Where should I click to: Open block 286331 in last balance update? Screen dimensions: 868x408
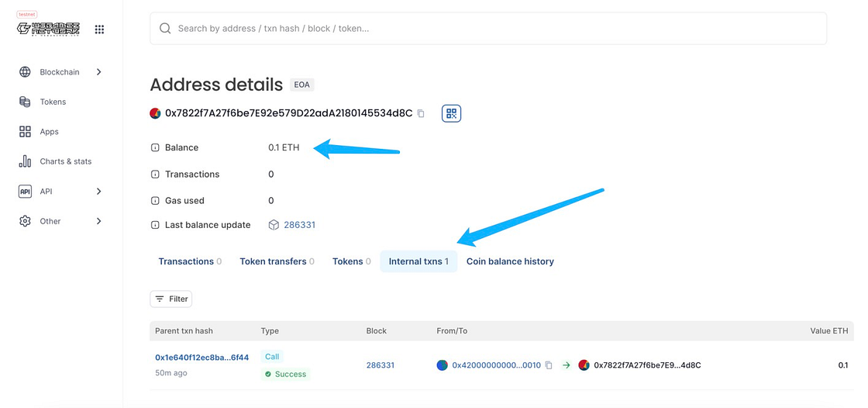pos(299,225)
